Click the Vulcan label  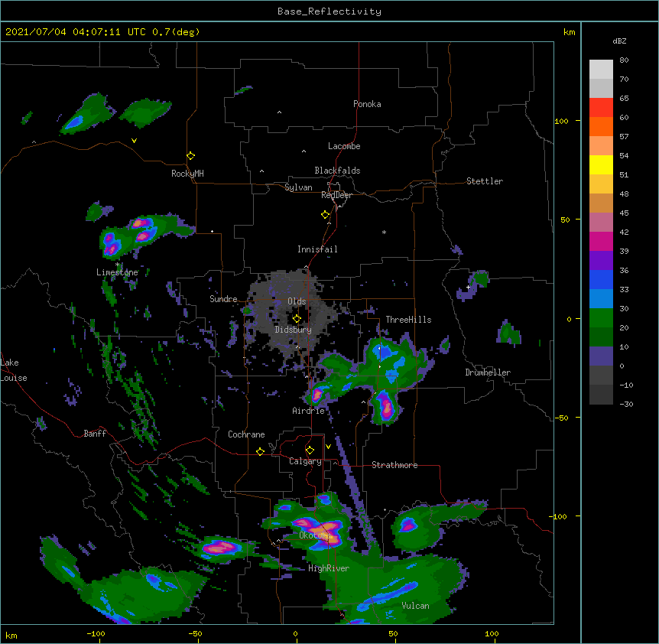point(415,606)
